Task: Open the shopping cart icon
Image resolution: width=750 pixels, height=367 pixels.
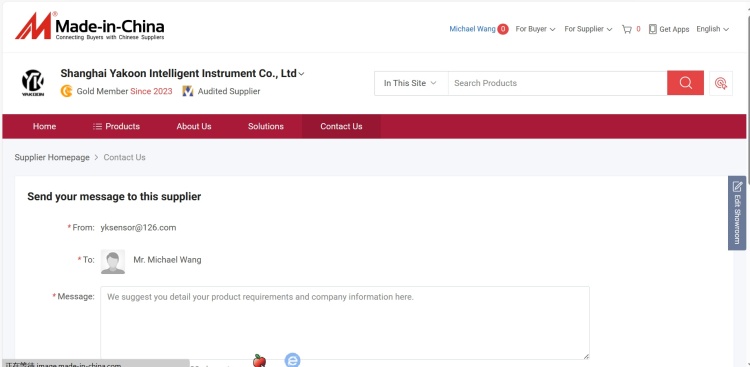Action: [627, 29]
